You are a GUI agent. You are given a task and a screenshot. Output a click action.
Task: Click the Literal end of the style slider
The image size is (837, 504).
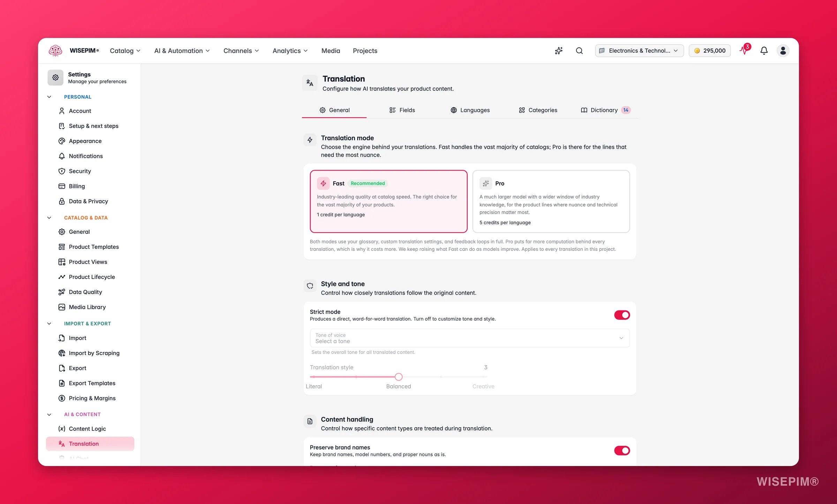314,386
